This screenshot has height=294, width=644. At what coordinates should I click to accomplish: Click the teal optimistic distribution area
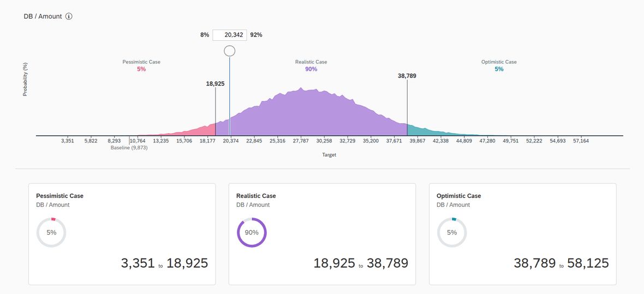(x=427, y=131)
